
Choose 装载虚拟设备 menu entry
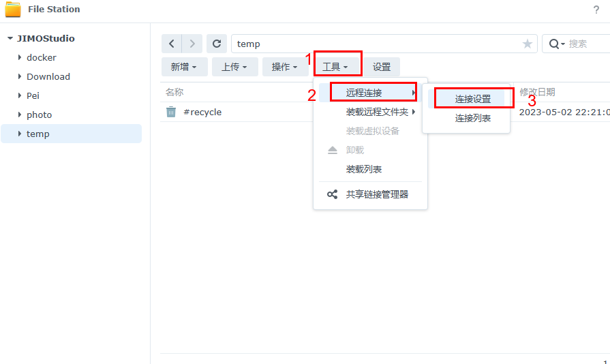pyautogui.click(x=370, y=131)
